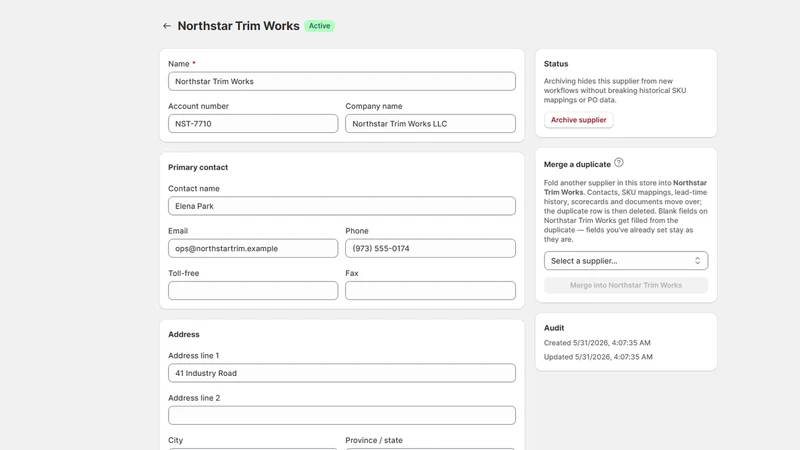Edit the Company name field
The image size is (800, 450).
click(430, 123)
